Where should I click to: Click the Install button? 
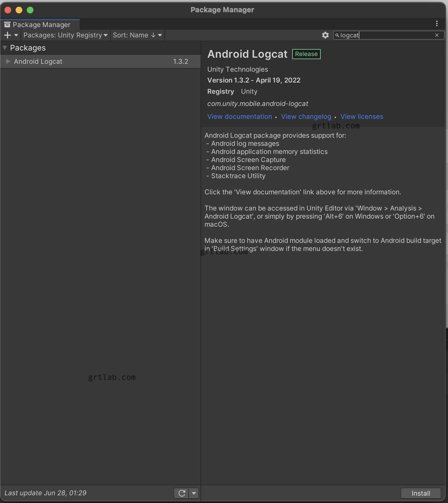tap(421, 493)
